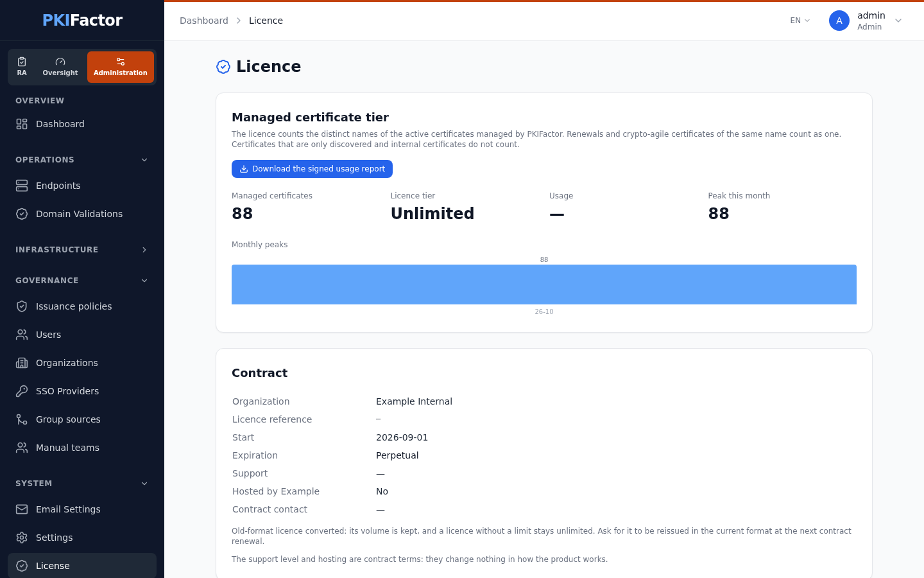Screen dimensions: 924x578
Task: Click the Hosted by Example label
Action: click(x=276, y=491)
